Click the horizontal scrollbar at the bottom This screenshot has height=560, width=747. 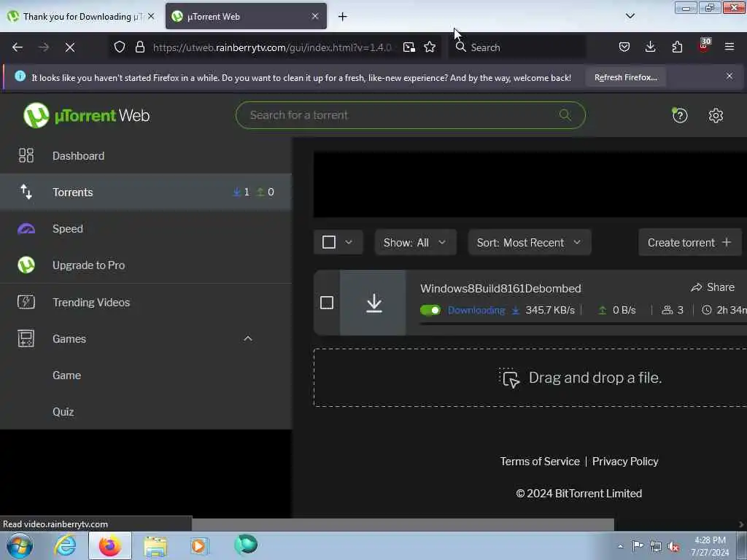click(403, 524)
